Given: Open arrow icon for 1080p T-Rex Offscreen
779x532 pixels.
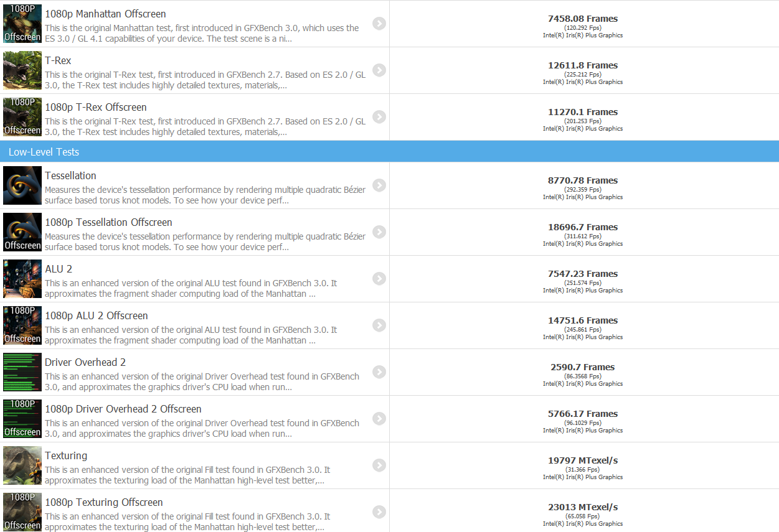Looking at the screenshot, I should click(x=379, y=117).
